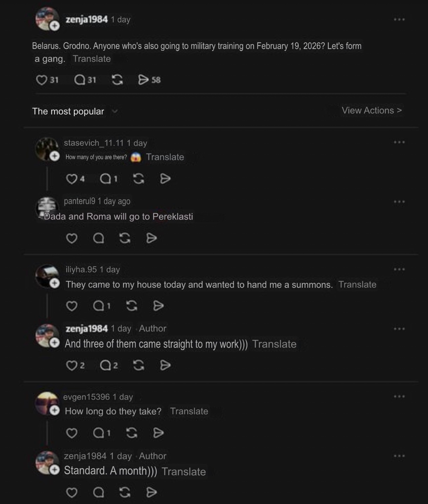The image size is (428, 504).
Task: Reply to iliyha.95's summons comment
Action: click(x=99, y=306)
